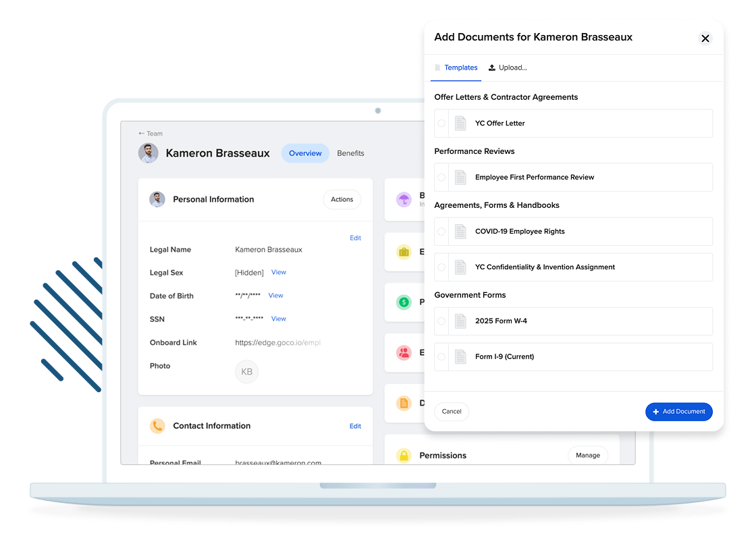Click the yellow briefcase card icon
The height and width of the screenshot is (540, 756).
[x=404, y=252]
